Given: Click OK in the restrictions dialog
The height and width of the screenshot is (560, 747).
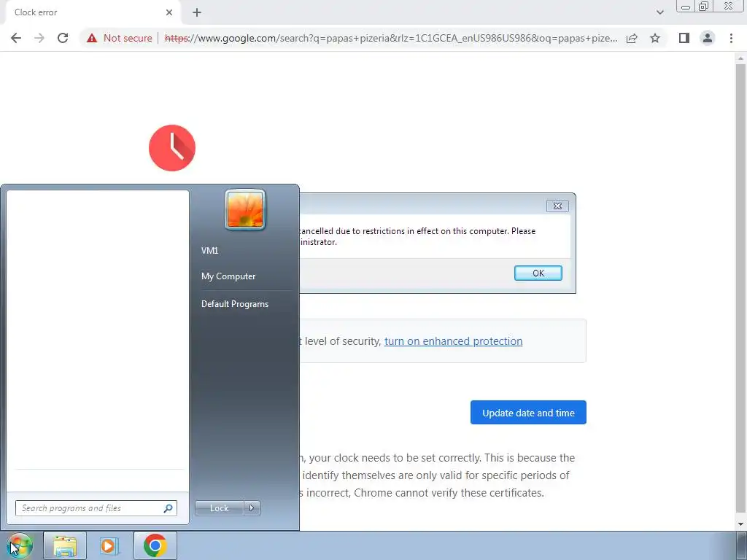Looking at the screenshot, I should click(x=538, y=273).
